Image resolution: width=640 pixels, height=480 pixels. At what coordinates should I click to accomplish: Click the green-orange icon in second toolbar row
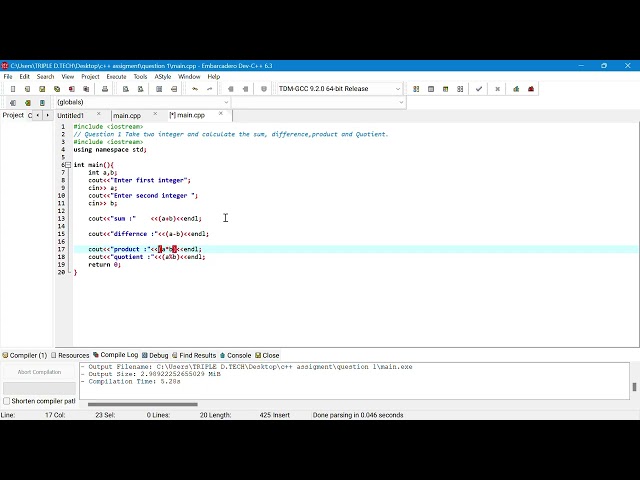pos(27,103)
